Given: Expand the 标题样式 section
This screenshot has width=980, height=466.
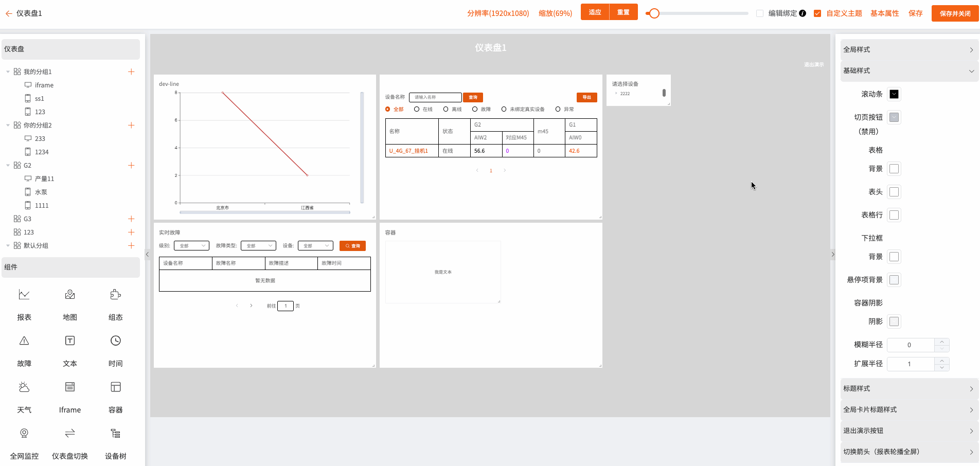Looking at the screenshot, I should 910,388.
